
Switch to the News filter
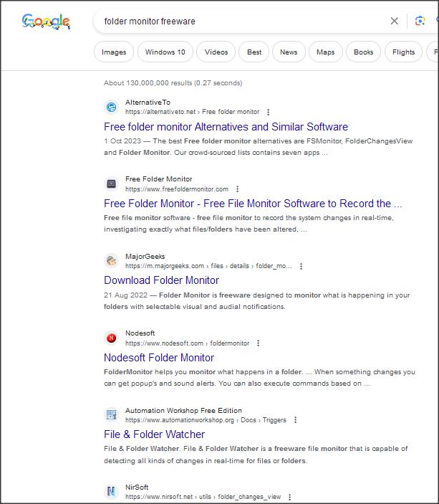[289, 52]
